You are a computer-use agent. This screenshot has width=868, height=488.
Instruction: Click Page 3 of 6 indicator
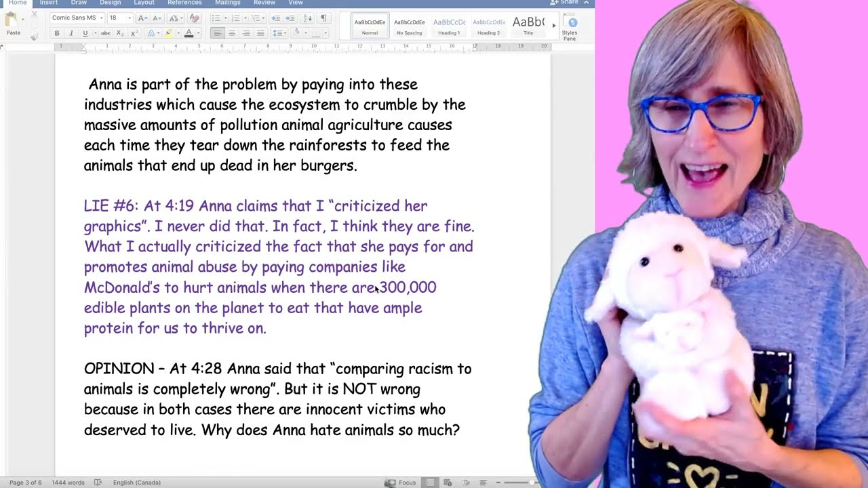[25, 483]
